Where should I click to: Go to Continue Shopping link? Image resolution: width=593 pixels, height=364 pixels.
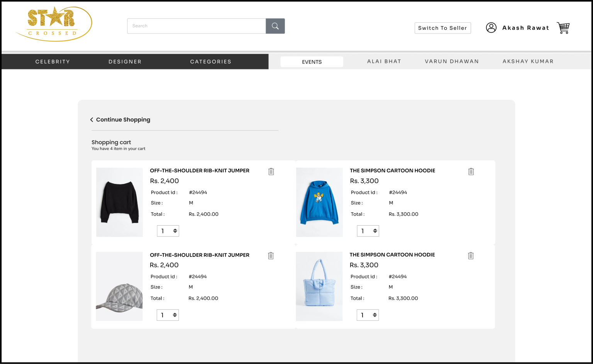tap(123, 120)
